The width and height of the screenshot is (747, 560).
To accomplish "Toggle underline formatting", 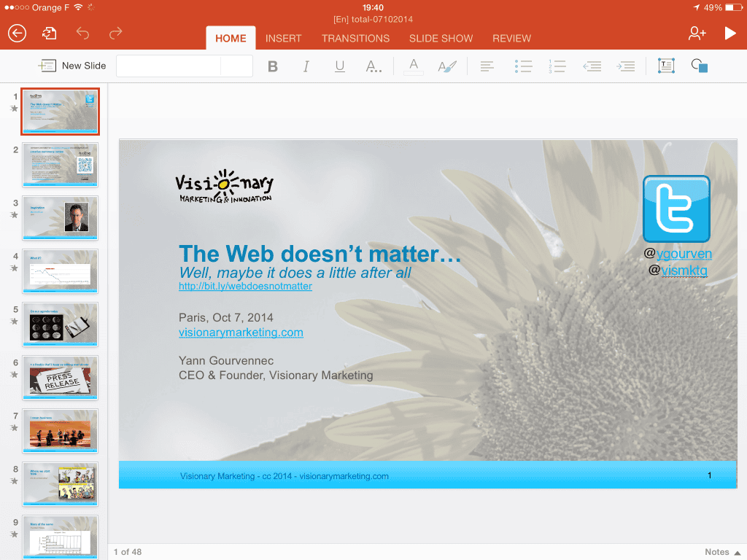I will coord(340,66).
